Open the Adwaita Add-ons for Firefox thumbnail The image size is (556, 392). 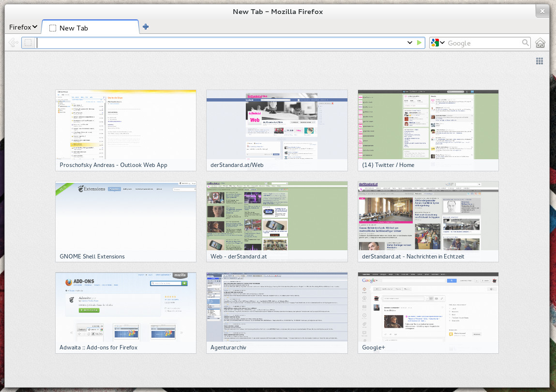[125, 313]
